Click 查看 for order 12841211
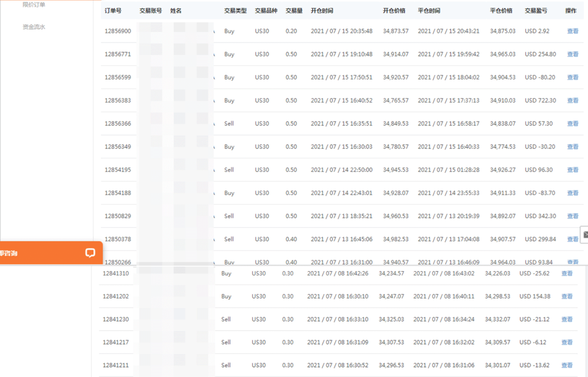 pos(567,365)
